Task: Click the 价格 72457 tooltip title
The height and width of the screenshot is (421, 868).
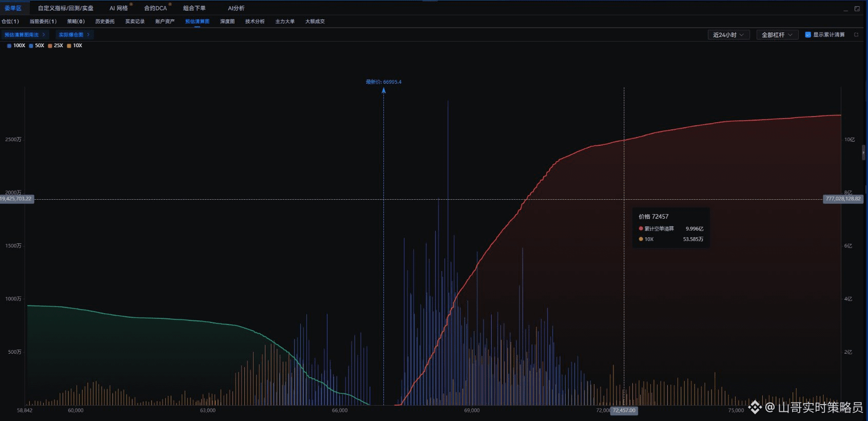Action: [653, 217]
